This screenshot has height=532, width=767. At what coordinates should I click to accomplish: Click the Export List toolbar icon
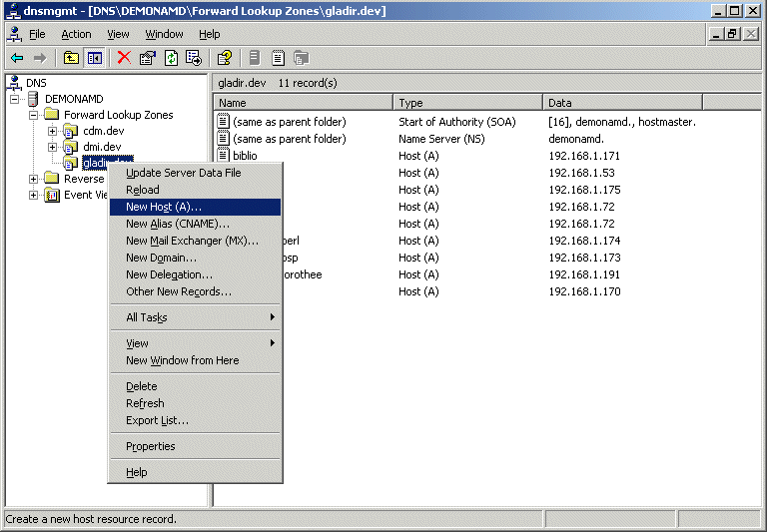pos(194,58)
